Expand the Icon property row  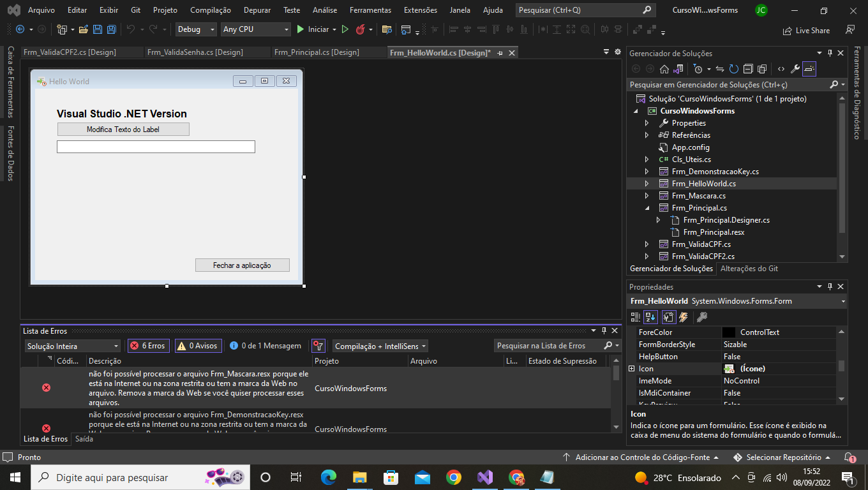(x=632, y=369)
